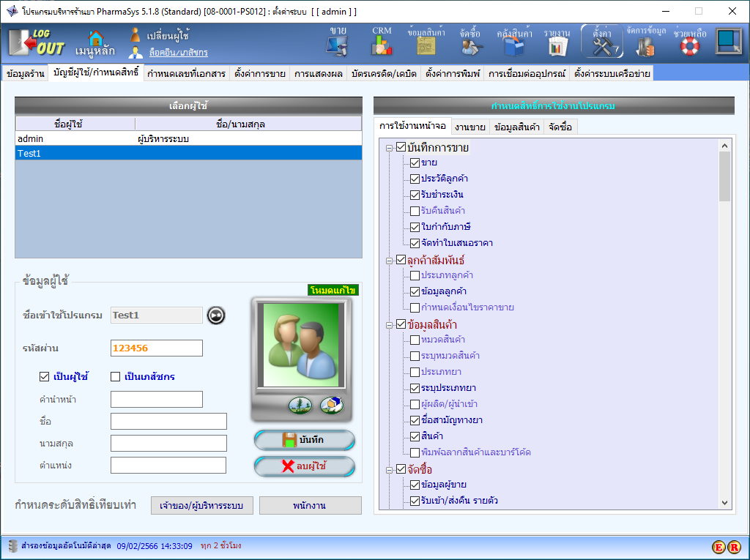Screen dimensions: 750x560
Task: Select the Test1 row in user list
Action: click(x=188, y=153)
